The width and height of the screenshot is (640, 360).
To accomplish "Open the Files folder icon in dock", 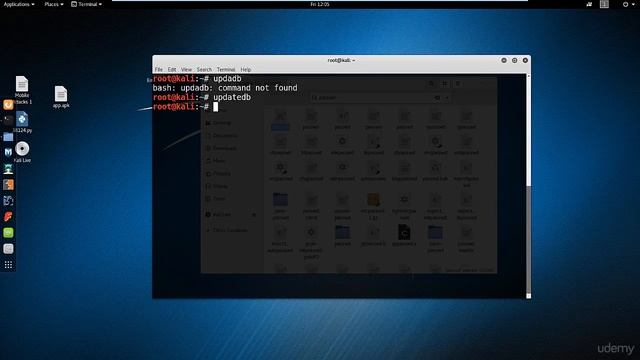I will (x=8, y=137).
